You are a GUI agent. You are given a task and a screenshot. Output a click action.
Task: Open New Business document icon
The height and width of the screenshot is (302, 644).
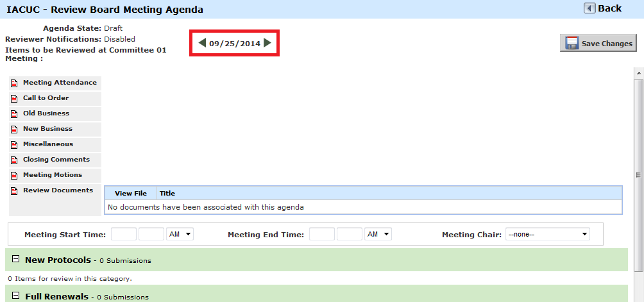pos(14,130)
